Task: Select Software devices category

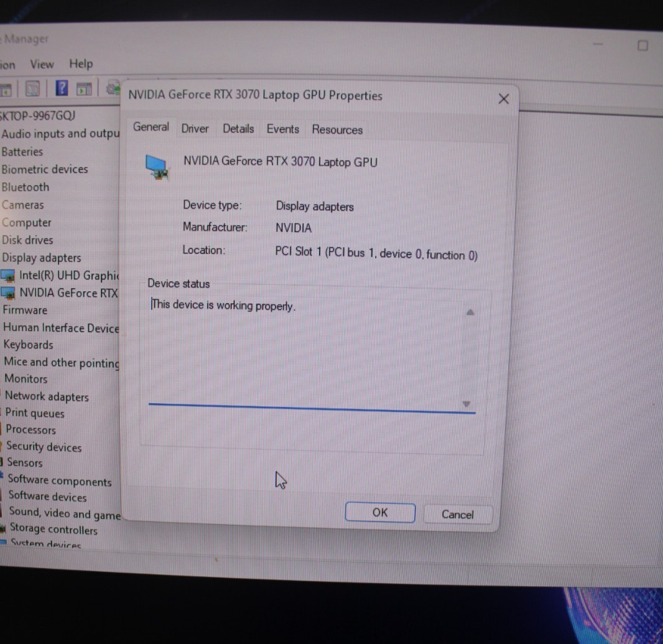Action: tap(47, 497)
